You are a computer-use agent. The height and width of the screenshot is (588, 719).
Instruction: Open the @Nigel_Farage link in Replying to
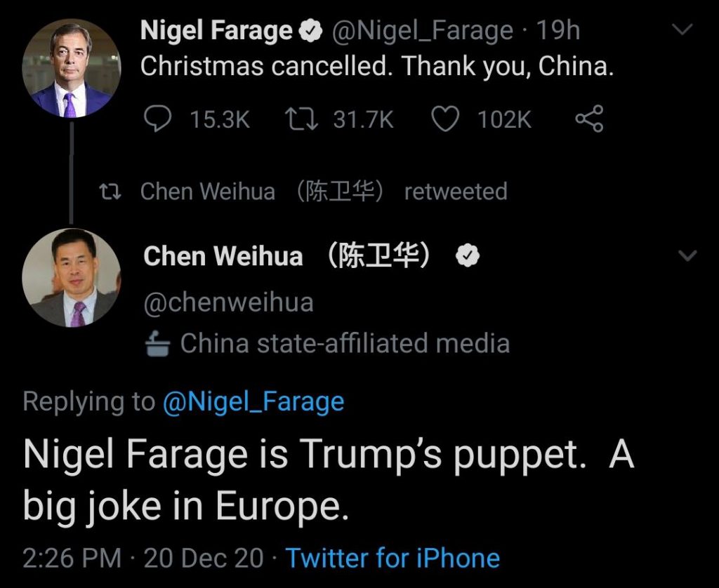(252, 401)
